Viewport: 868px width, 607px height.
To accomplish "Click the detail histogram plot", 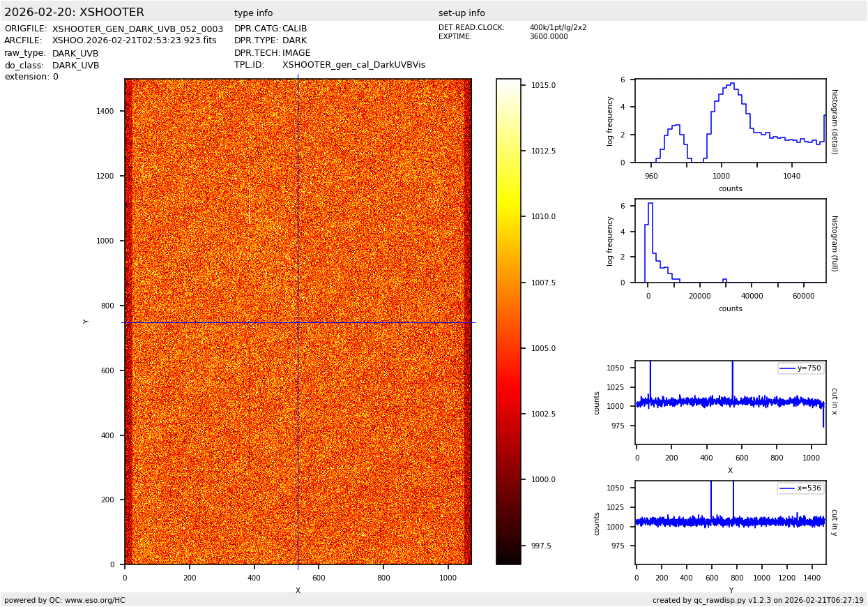I will click(x=730, y=121).
